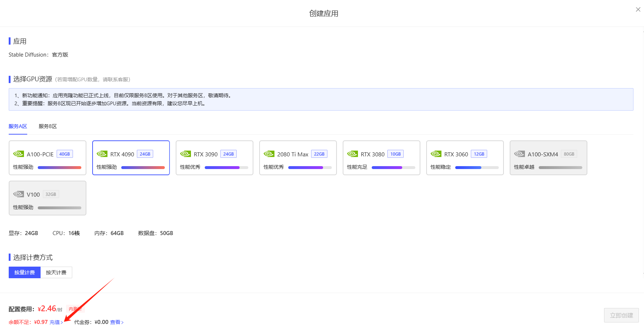Click the disabled V100 label
Image resolution: width=644 pixels, height=333 pixels.
33,194
